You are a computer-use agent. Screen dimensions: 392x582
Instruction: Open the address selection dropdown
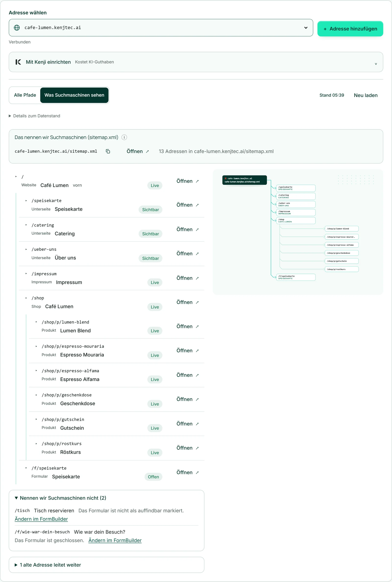161,27
